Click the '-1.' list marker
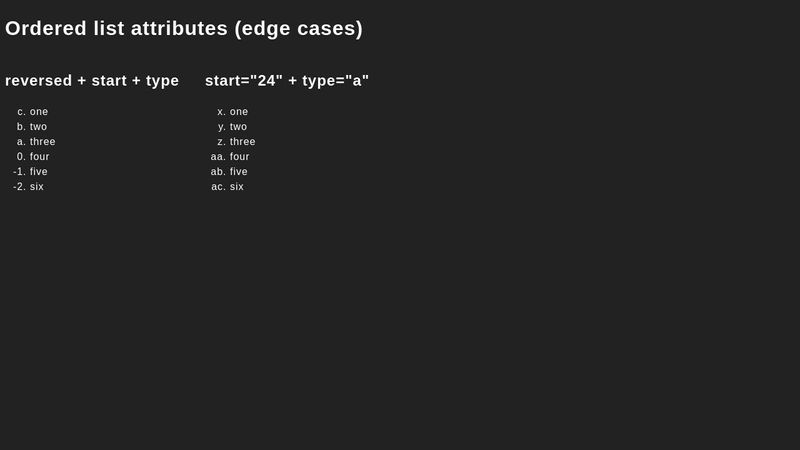 tap(19, 172)
